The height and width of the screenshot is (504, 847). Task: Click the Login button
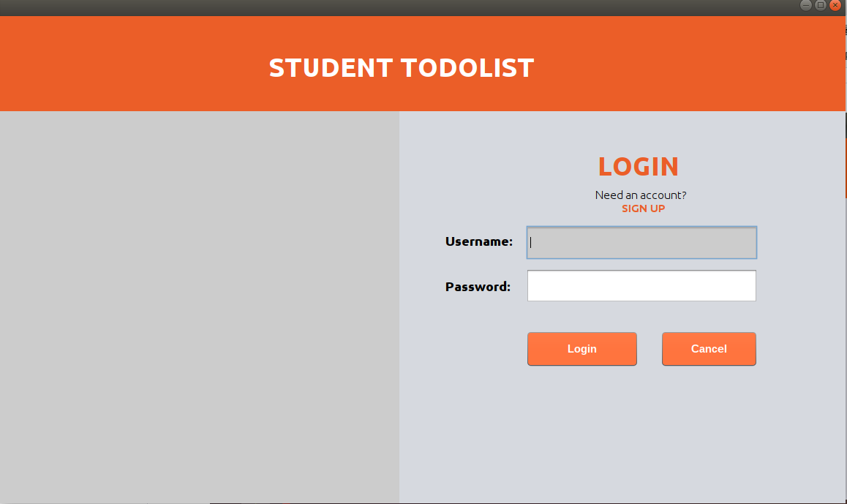tap(581, 349)
